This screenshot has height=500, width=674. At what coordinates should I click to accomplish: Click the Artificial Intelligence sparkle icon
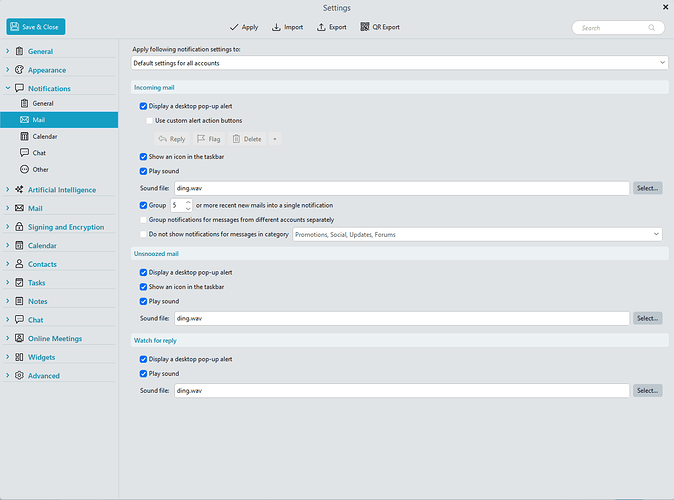[19, 190]
